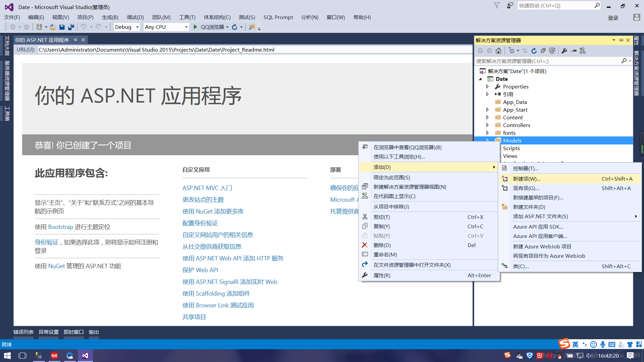Click the Collapse All icon in Solution Explorer
The width and height of the screenshot is (644, 362).
pos(543,51)
